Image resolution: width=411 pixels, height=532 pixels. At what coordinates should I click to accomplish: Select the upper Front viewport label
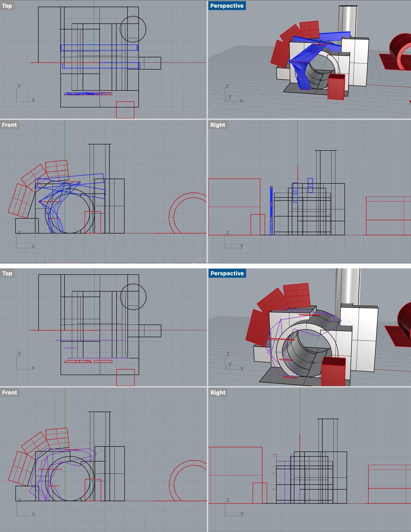10,125
